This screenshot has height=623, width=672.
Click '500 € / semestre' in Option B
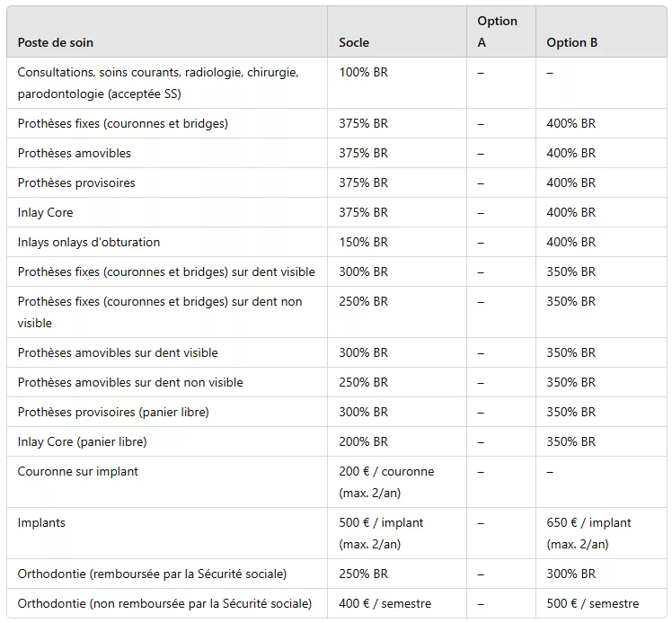(x=592, y=604)
